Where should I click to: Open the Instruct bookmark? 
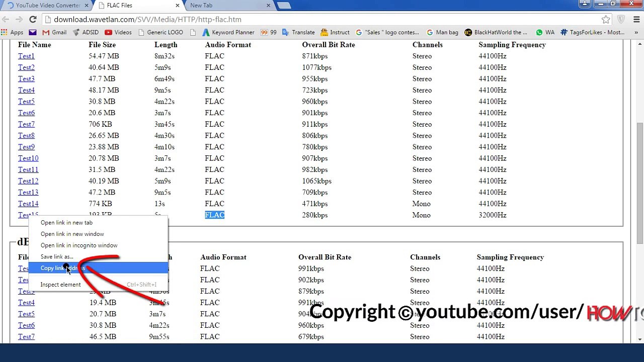coord(335,32)
